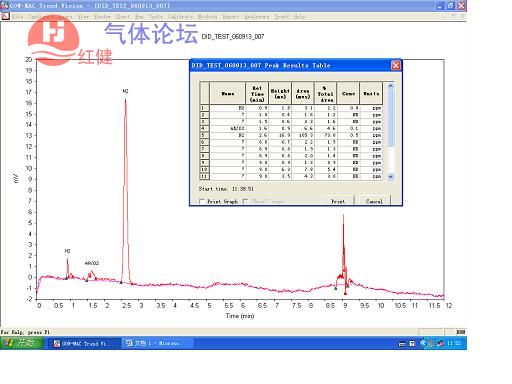Click the table scrollbar up arrow
This screenshot has width=512, height=384.
pyautogui.click(x=391, y=86)
